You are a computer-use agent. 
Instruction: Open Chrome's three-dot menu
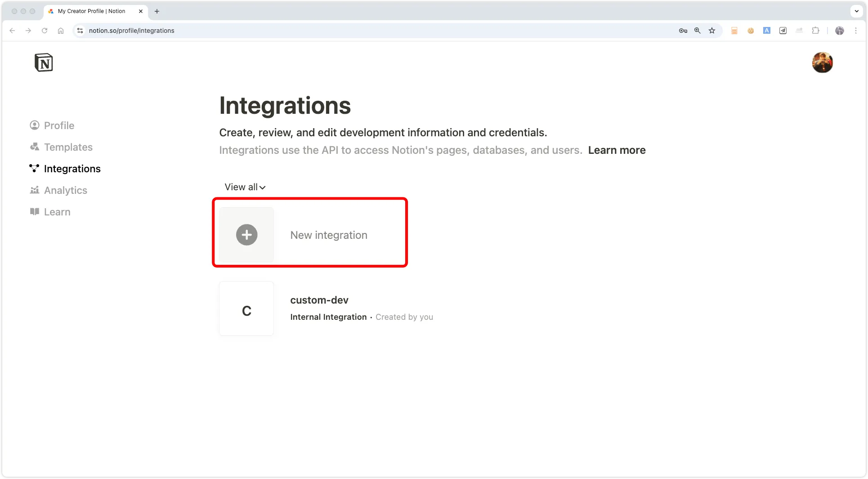pyautogui.click(x=856, y=31)
